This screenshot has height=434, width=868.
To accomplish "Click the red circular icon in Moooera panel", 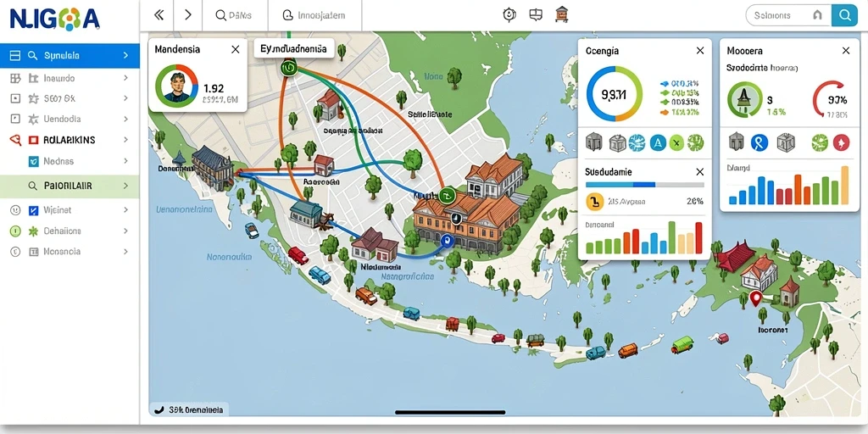I will coord(841,142).
